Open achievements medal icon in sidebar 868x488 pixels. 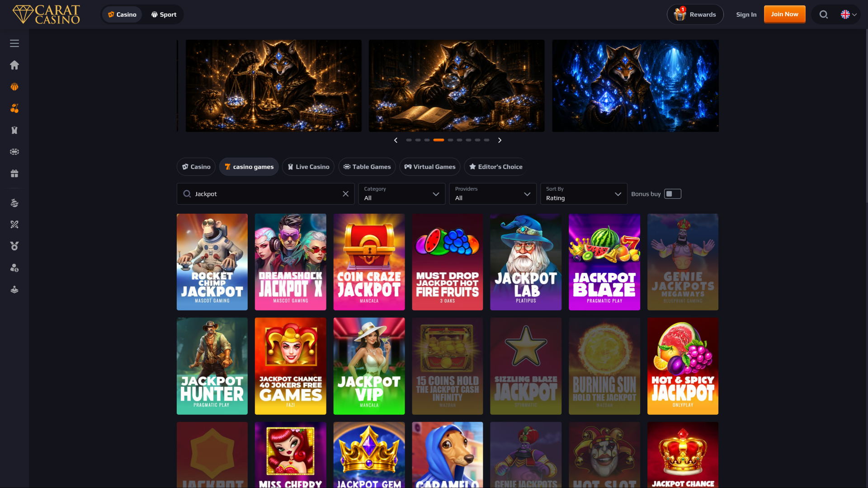click(x=14, y=246)
